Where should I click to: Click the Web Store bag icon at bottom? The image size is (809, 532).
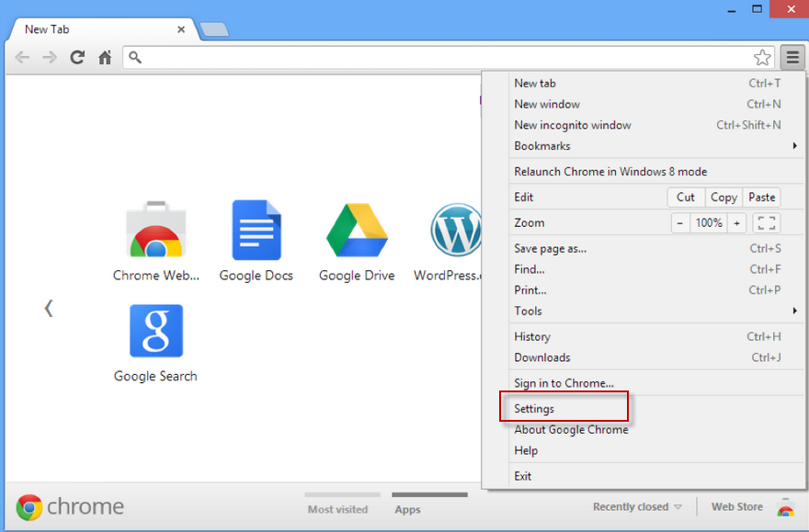[x=786, y=507]
